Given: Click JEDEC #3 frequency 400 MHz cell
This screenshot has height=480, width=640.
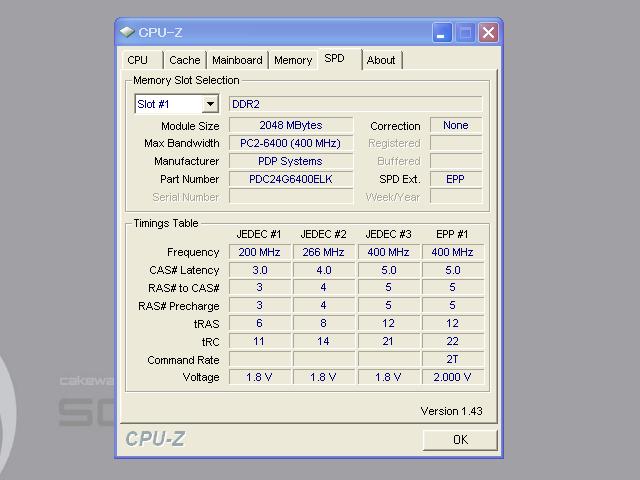Looking at the screenshot, I should click(389, 252).
